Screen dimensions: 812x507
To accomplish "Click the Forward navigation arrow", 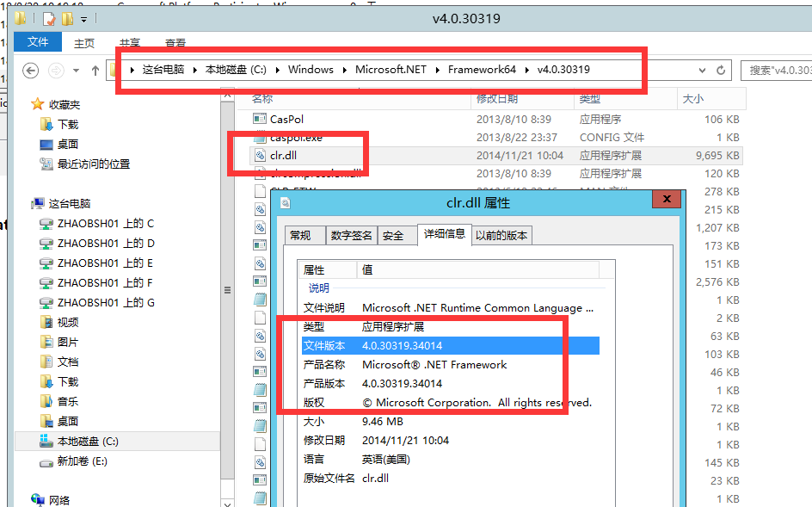I will tap(56, 71).
